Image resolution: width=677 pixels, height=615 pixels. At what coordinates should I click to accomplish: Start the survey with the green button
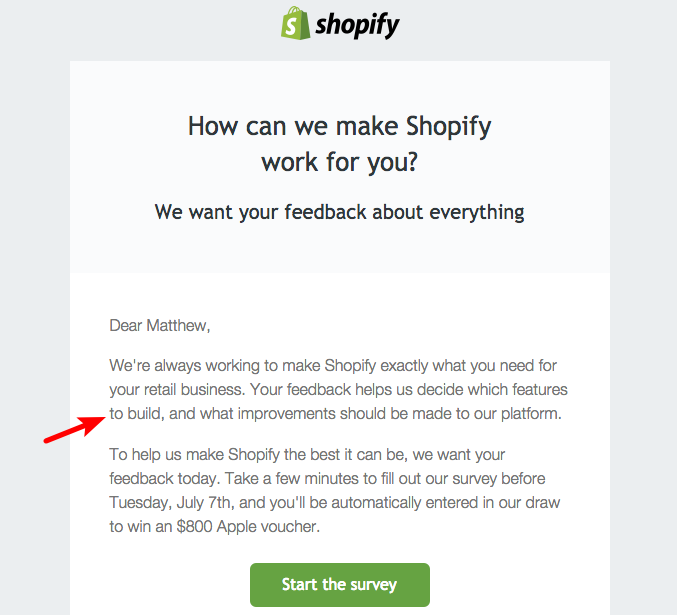[x=339, y=585]
